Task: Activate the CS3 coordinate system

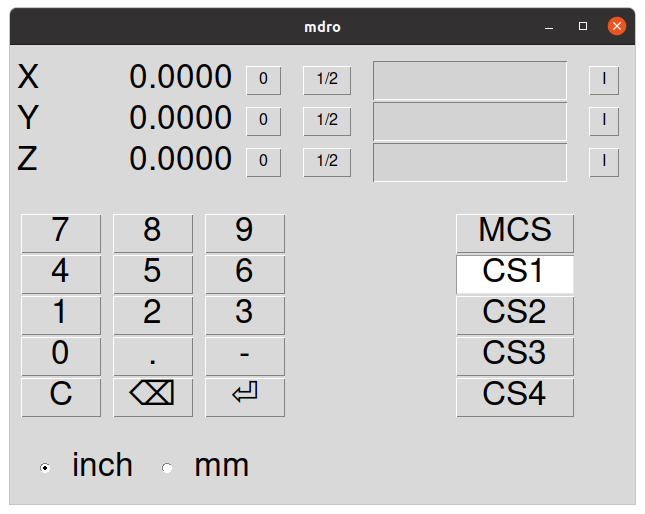Action: tap(515, 355)
